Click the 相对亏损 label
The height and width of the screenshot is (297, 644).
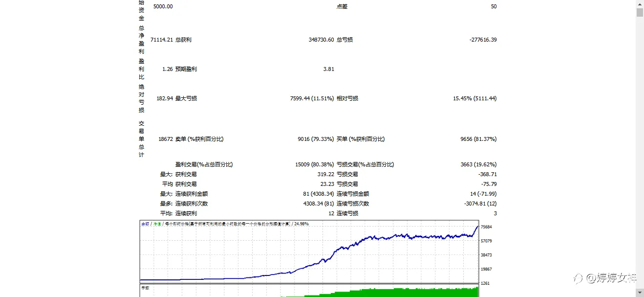pyautogui.click(x=347, y=98)
